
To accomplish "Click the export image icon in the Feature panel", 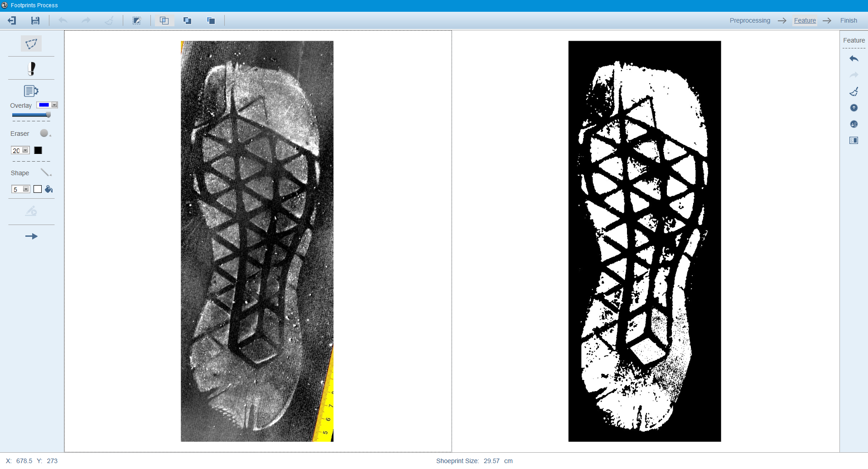I will pos(854,140).
